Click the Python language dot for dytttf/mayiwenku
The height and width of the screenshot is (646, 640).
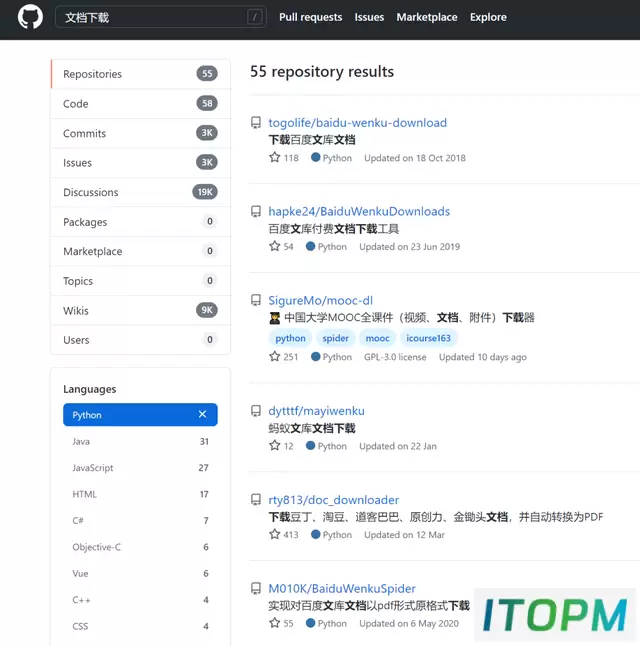[x=311, y=445]
